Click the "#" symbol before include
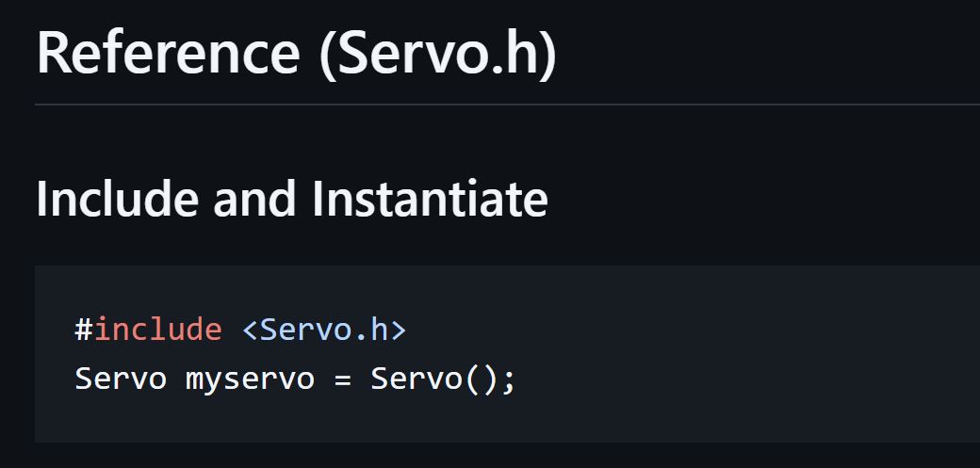Screen dimensions: 980x468 point(83,330)
